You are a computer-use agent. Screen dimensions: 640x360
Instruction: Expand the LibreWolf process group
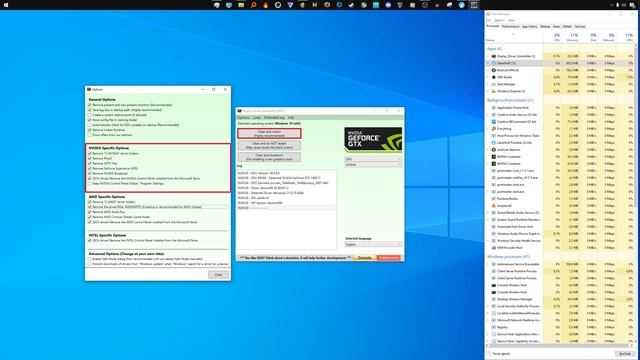[488, 63]
